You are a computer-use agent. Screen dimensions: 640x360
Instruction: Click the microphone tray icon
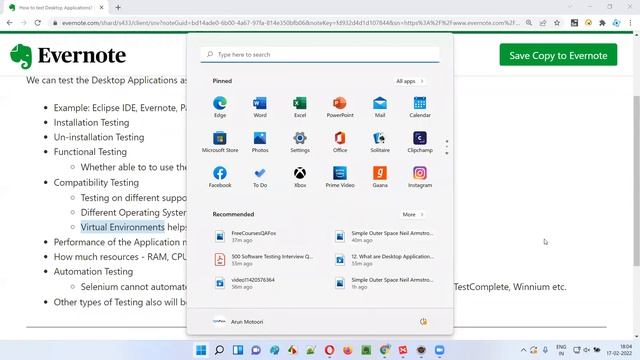[545, 350]
